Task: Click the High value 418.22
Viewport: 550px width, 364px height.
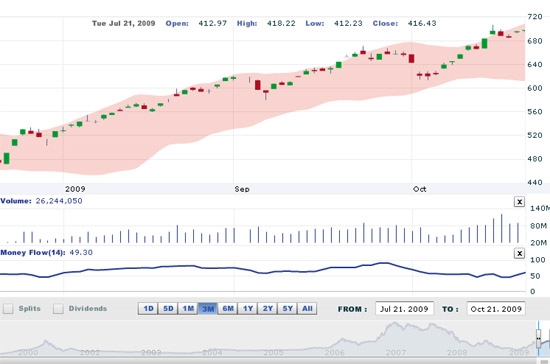Action: 281,23
